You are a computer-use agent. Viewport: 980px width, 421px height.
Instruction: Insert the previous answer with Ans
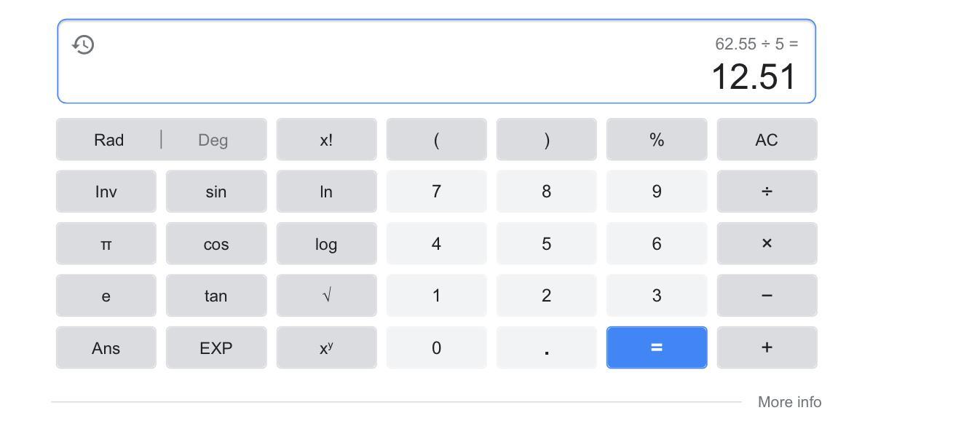click(x=106, y=347)
